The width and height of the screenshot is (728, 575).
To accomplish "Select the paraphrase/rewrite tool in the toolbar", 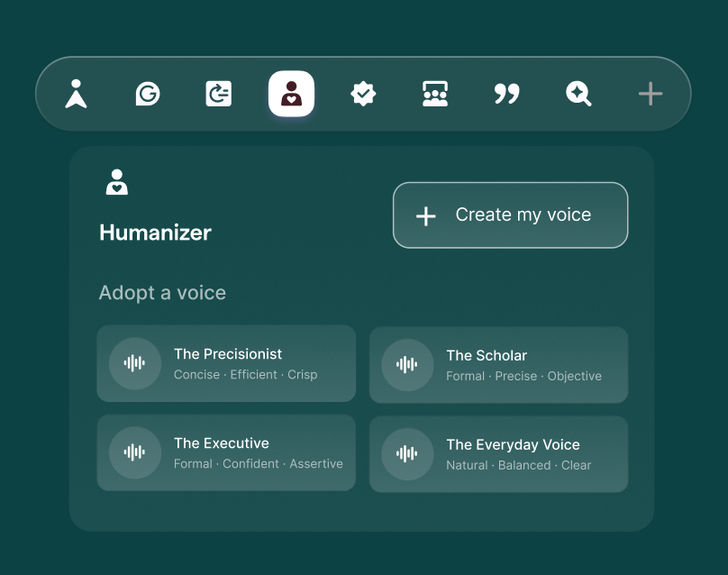I will 218,94.
